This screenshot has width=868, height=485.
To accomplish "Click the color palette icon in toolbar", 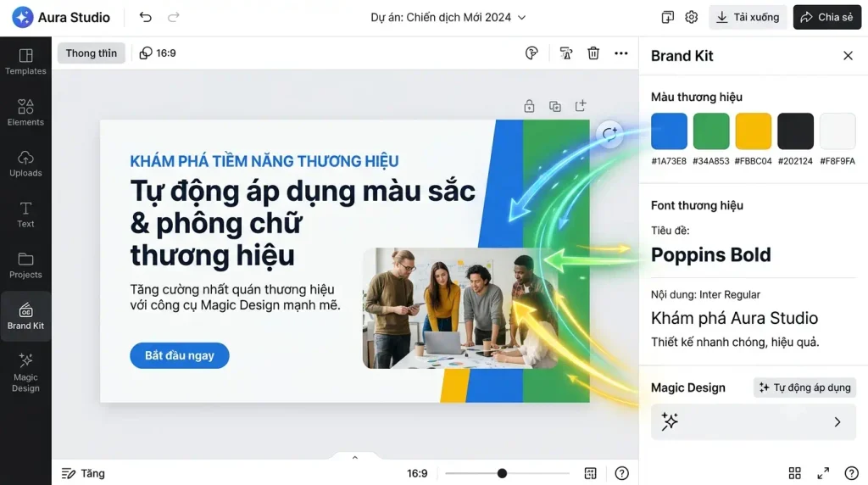I will coord(531,53).
